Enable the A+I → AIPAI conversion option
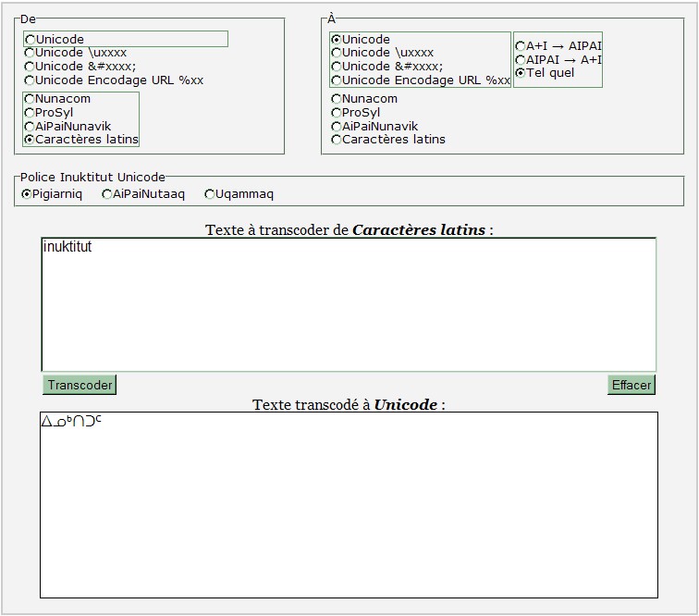This screenshot has height=616, width=699. point(521,46)
